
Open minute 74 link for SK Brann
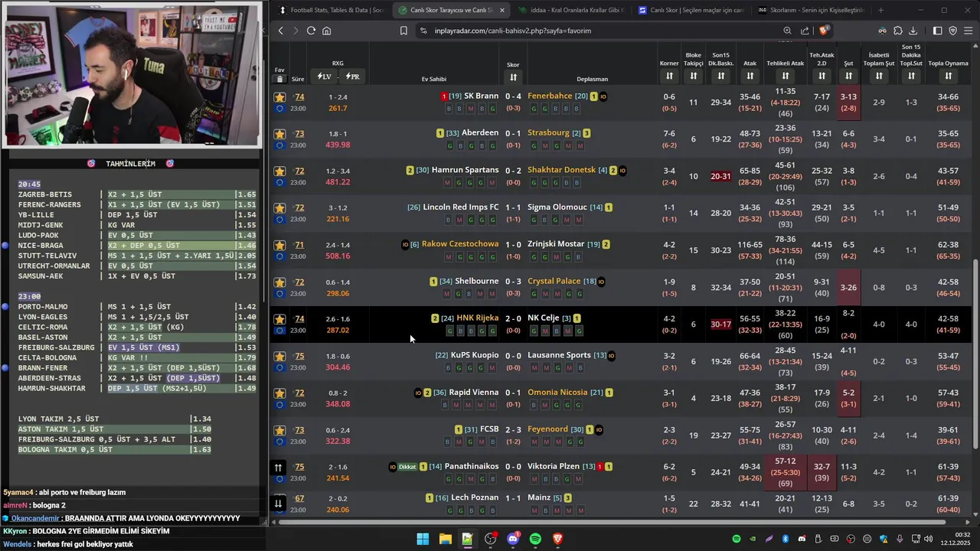tap(299, 97)
